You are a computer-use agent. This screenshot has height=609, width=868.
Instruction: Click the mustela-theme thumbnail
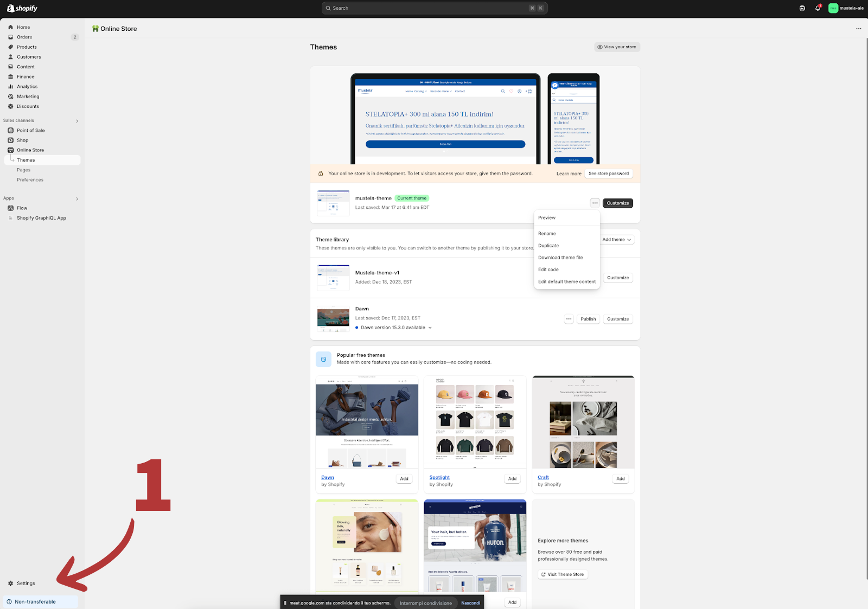click(x=333, y=203)
